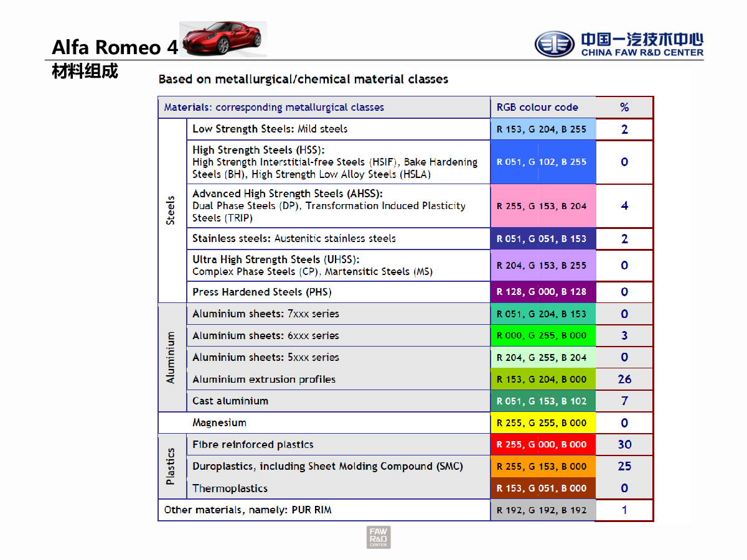Click 'Ultra High Strength Steels (UHSS)' description
This screenshot has width=747, height=560.
[x=312, y=265]
